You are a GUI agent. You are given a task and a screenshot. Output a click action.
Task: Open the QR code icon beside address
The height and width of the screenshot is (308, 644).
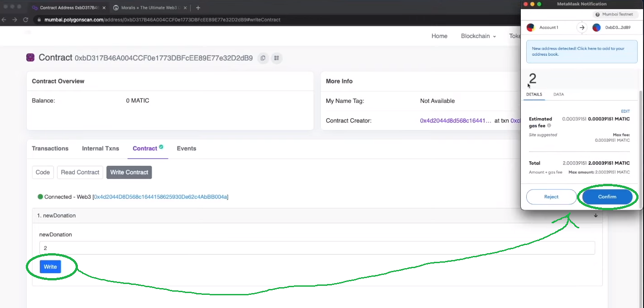(277, 58)
